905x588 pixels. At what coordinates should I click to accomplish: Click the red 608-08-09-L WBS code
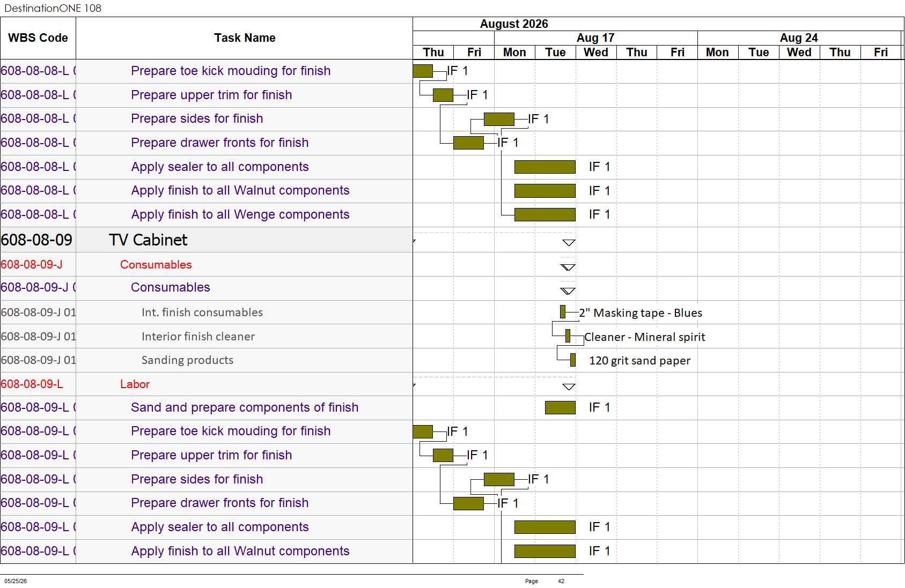pos(32,384)
